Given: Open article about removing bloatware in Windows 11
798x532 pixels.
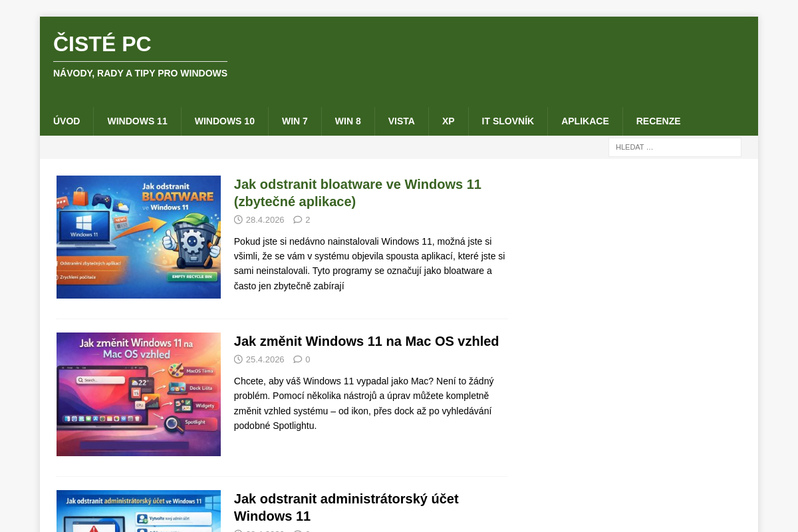Looking at the screenshot, I should tap(357, 193).
